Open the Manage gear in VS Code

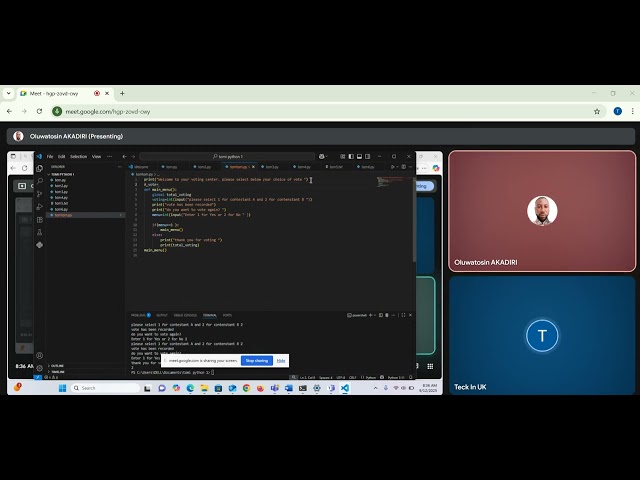click(x=40, y=368)
